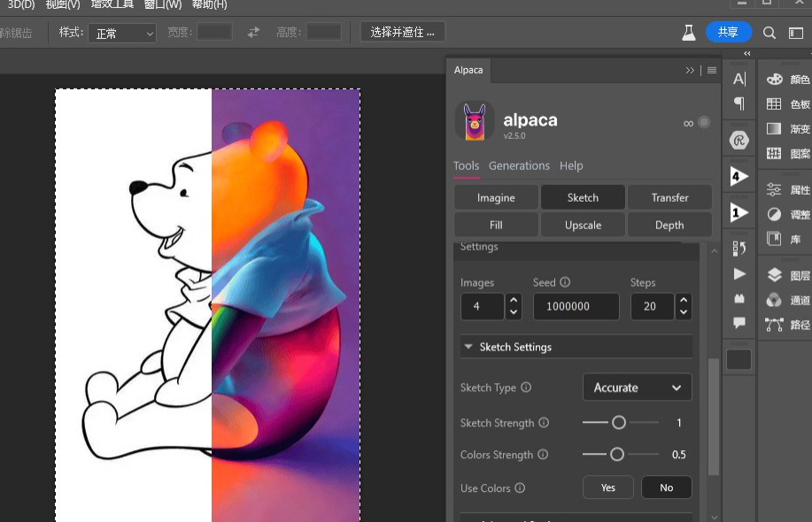This screenshot has height=522, width=812.
Task: Click the Imagine tool button
Action: [x=496, y=197]
